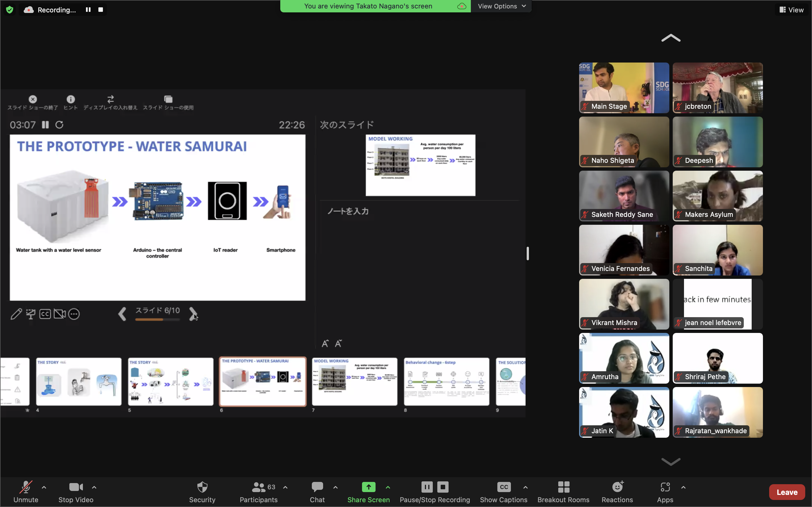Click the panel divider handle beside slides
The width and height of the screenshot is (812, 507).
click(528, 253)
